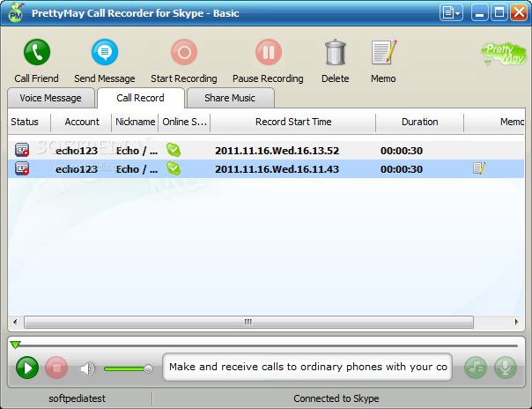Image resolution: width=532 pixels, height=409 pixels.
Task: Click Echo / ... nickname in 16.11.43 row
Action: [x=137, y=169]
